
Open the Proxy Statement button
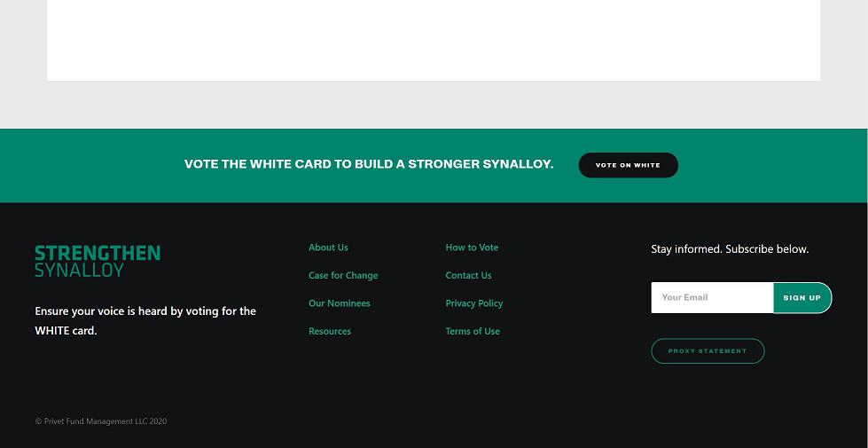708,351
